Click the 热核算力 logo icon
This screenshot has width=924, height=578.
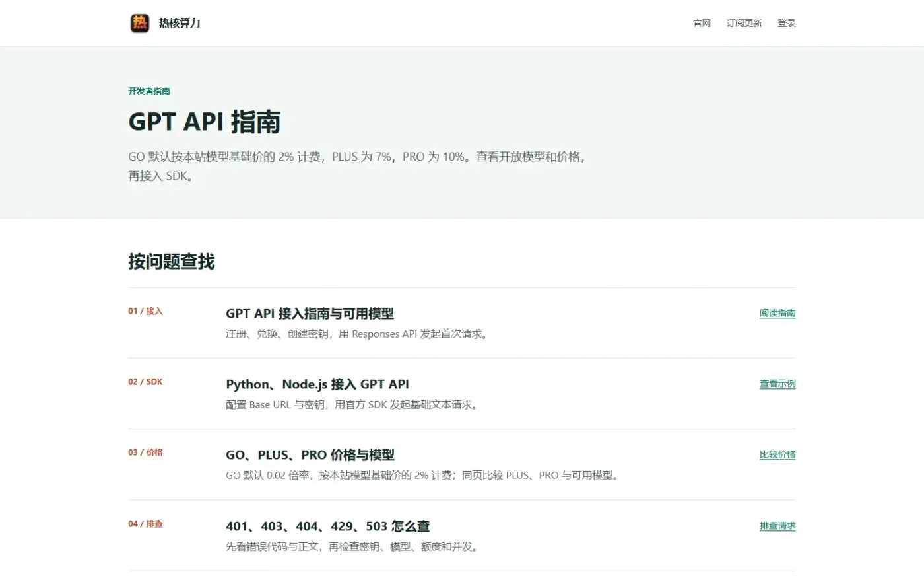point(140,23)
